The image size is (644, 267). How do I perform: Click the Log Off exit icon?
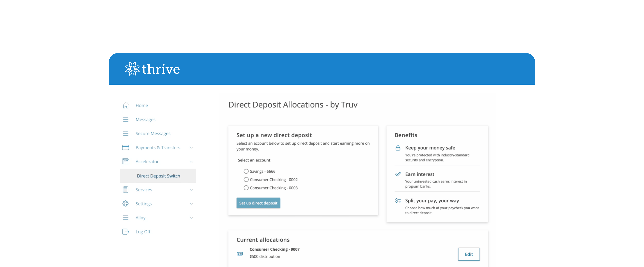[x=125, y=231]
